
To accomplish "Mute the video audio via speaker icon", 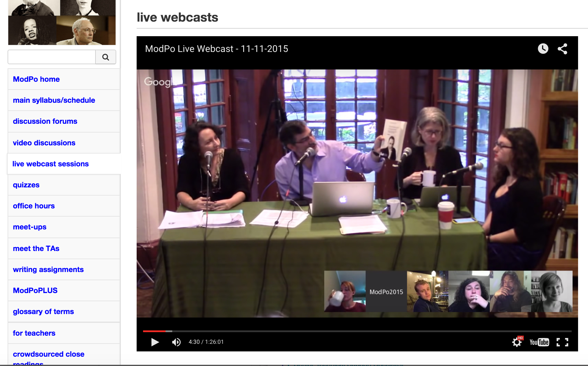I will point(176,342).
